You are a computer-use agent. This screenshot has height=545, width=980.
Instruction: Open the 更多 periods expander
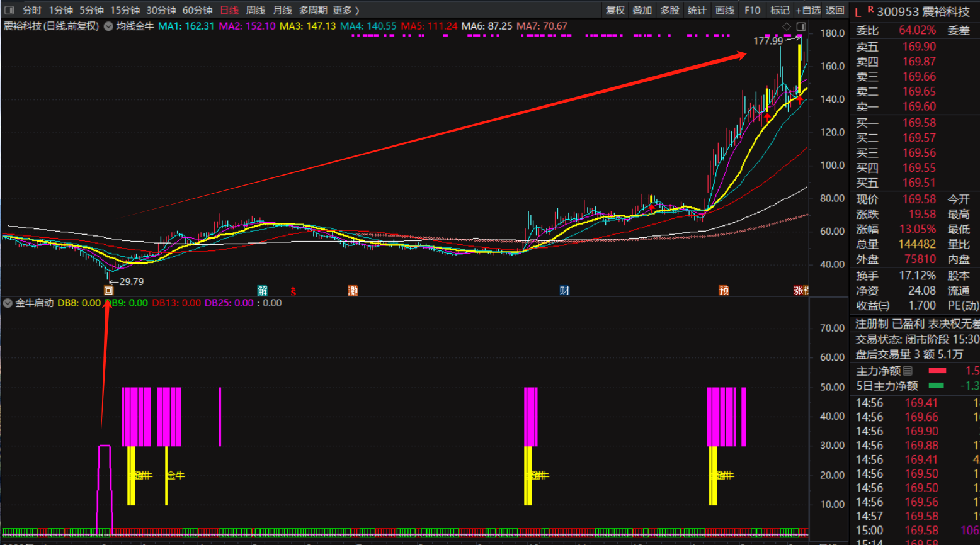(346, 10)
